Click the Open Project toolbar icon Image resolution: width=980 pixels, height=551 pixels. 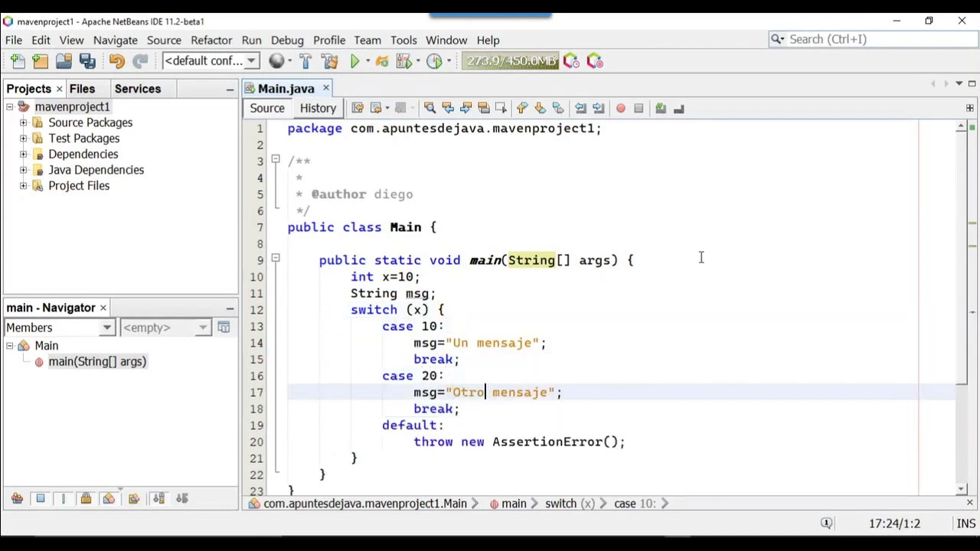coord(64,61)
